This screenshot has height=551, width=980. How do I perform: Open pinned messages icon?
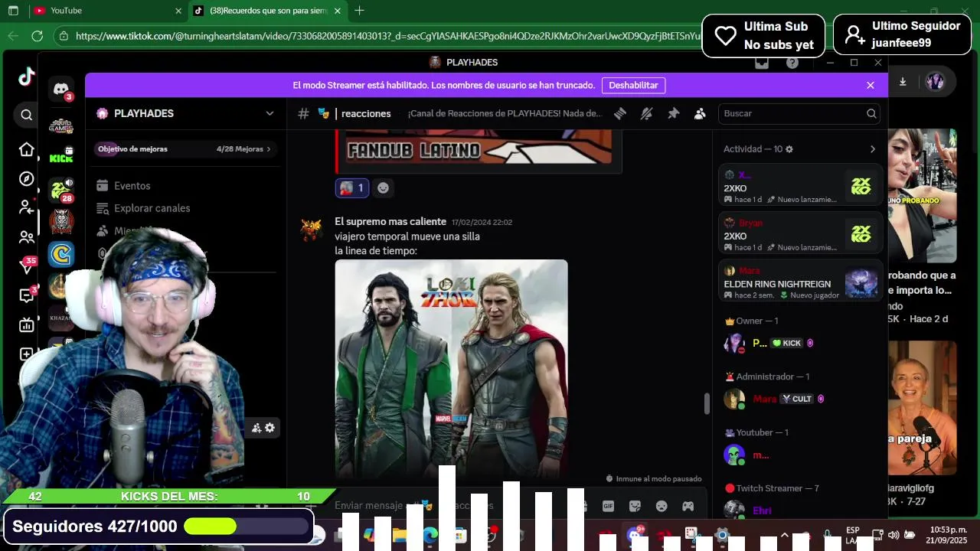tap(673, 113)
